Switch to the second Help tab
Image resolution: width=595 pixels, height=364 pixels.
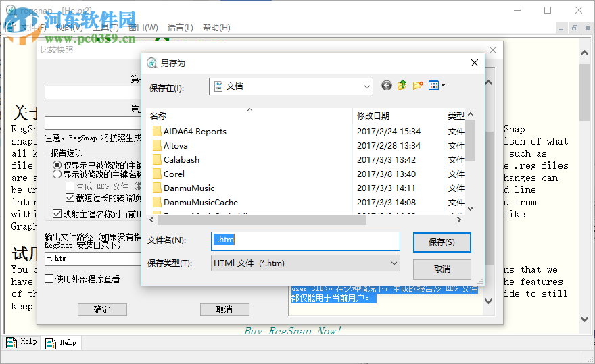coord(61,343)
